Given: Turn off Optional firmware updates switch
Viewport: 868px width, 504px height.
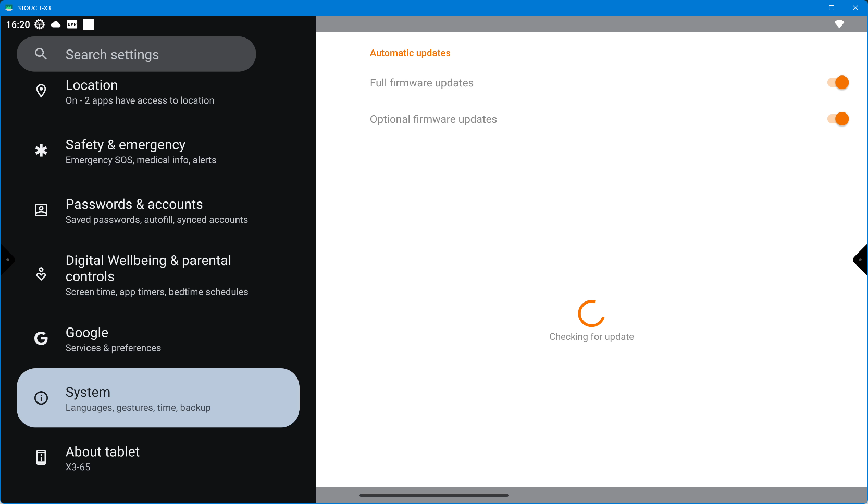Looking at the screenshot, I should click(x=838, y=119).
